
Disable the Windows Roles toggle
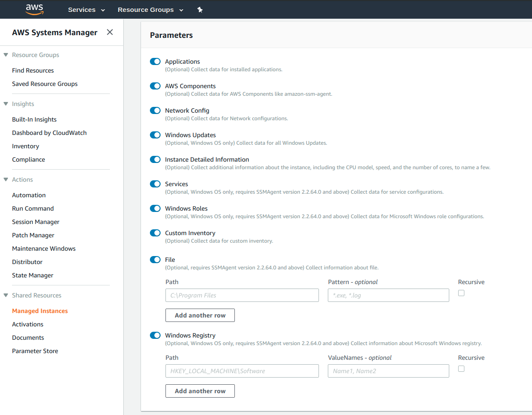[155, 208]
